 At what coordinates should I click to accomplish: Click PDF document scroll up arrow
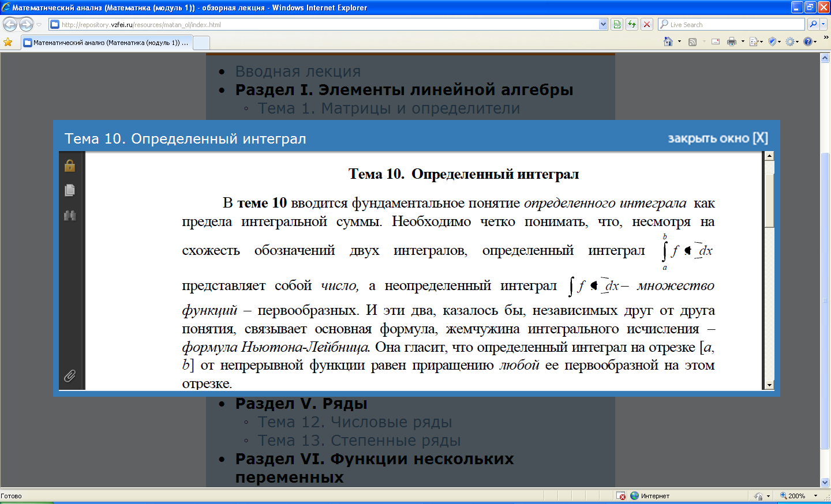coord(769,156)
